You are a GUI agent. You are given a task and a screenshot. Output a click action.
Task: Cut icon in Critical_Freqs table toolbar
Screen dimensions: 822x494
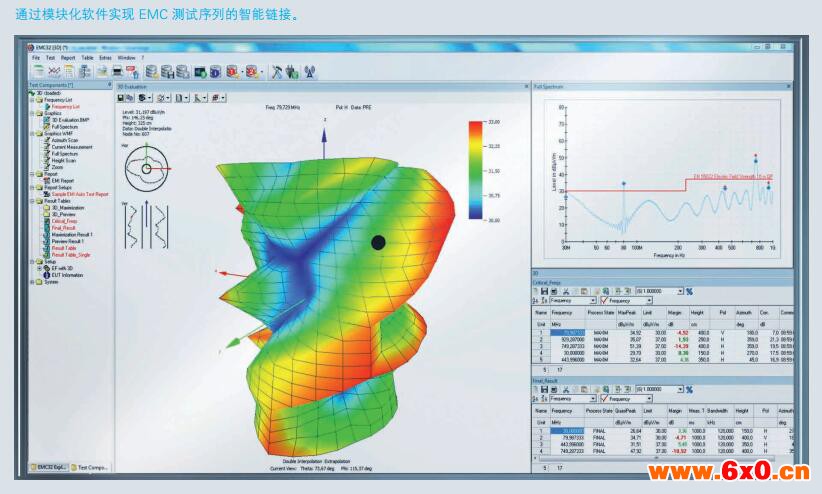[x=566, y=292]
